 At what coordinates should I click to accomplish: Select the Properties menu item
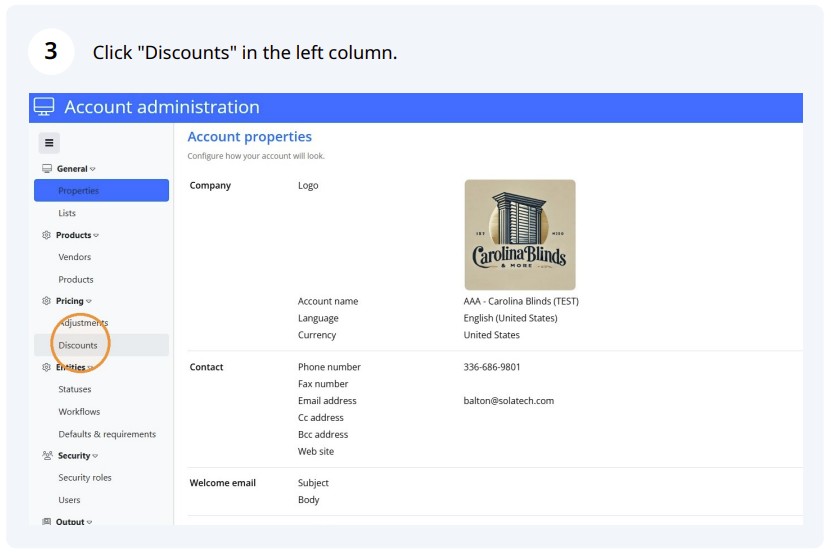101,190
